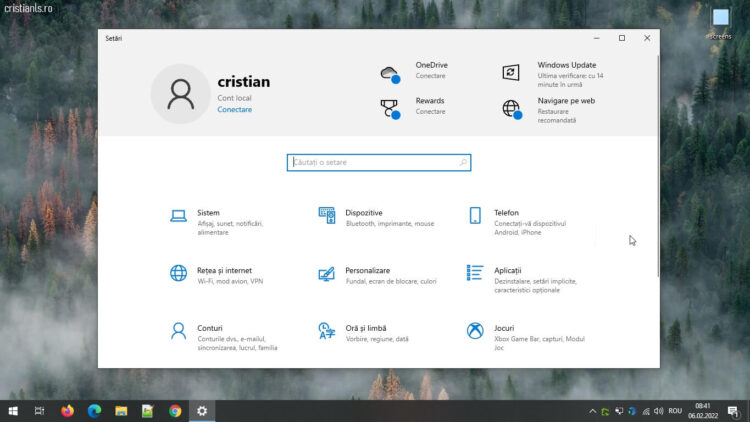The image size is (750, 422).
Task: Open the Windows Start menu
Action: pyautogui.click(x=13, y=411)
